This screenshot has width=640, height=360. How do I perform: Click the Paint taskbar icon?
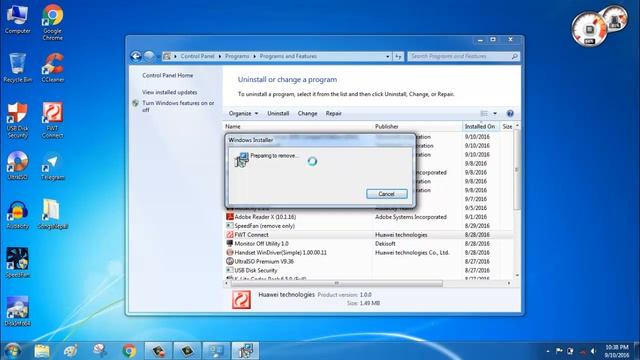(x=71, y=351)
